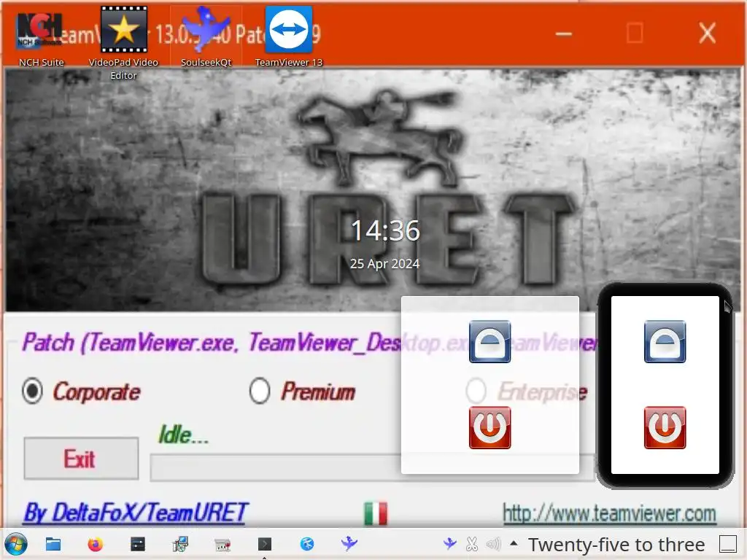
Task: Click the lock icon in the black-framed widget
Action: click(x=665, y=341)
